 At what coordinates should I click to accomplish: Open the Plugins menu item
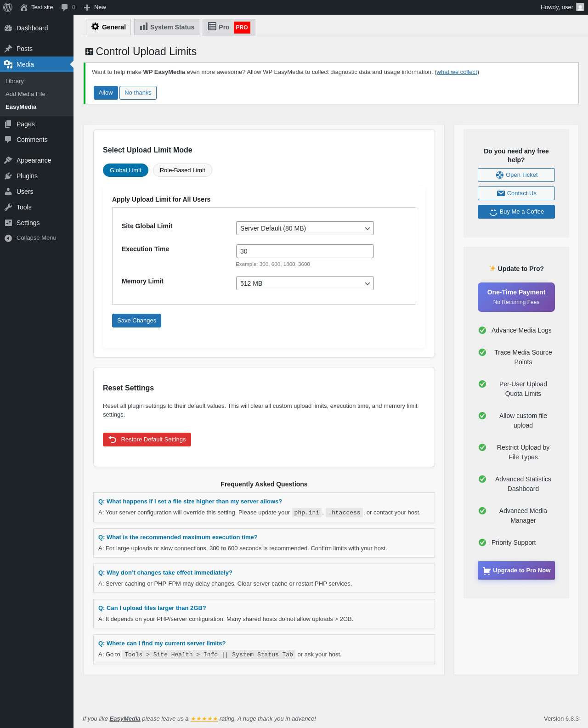tap(37, 176)
